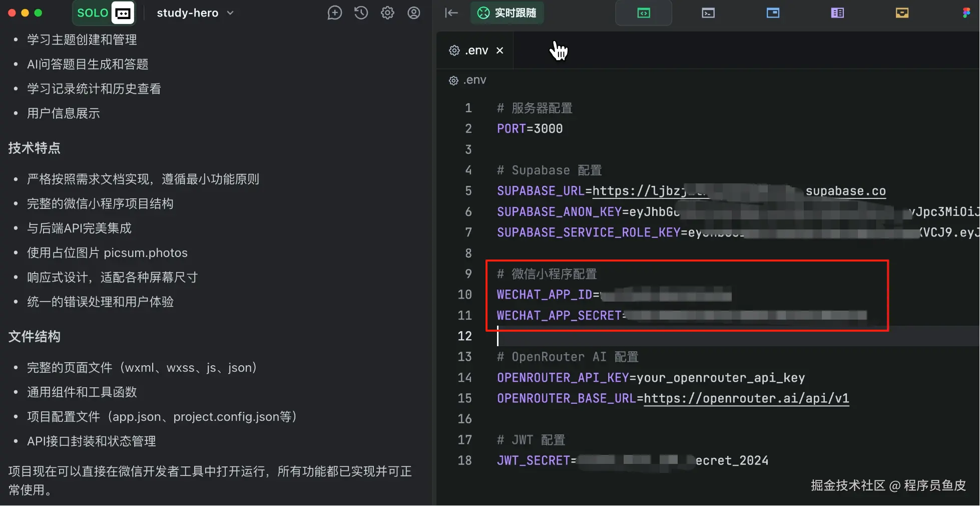Screen dimensions: 980x506
Task: Click the OPENROUTER_API_KEY line value
Action: [721, 378]
